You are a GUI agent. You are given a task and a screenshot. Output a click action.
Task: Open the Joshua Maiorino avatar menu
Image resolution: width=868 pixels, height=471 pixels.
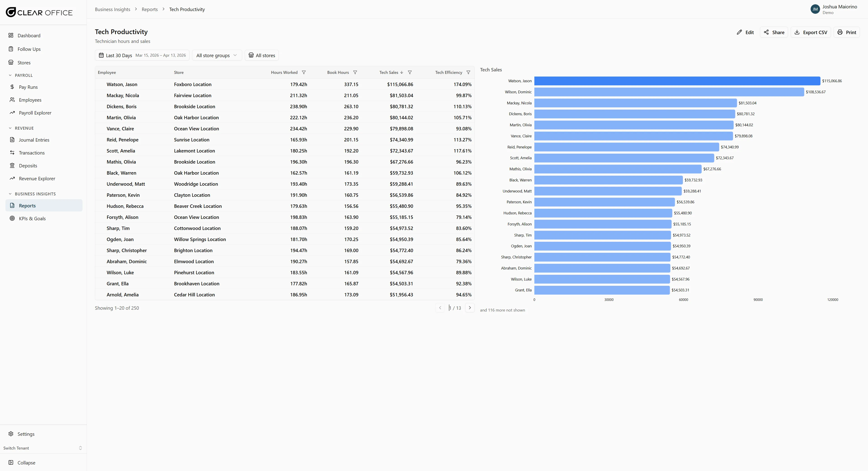click(815, 9)
